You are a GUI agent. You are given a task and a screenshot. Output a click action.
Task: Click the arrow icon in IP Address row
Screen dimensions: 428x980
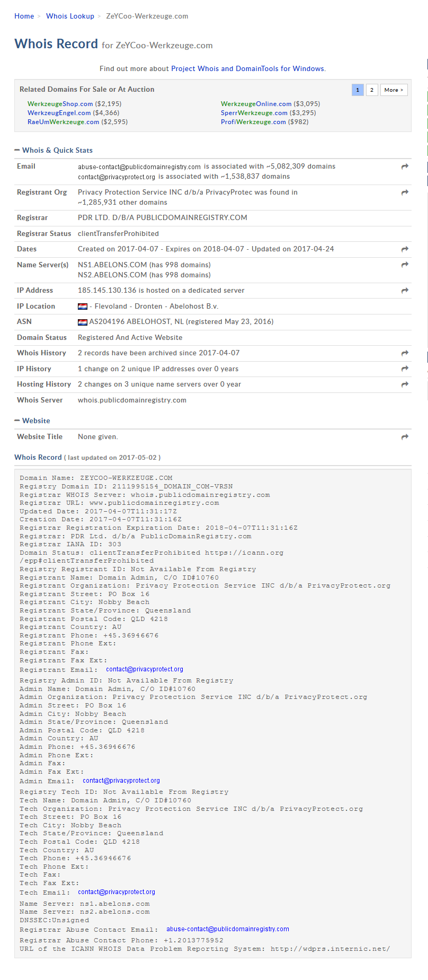coord(405,291)
